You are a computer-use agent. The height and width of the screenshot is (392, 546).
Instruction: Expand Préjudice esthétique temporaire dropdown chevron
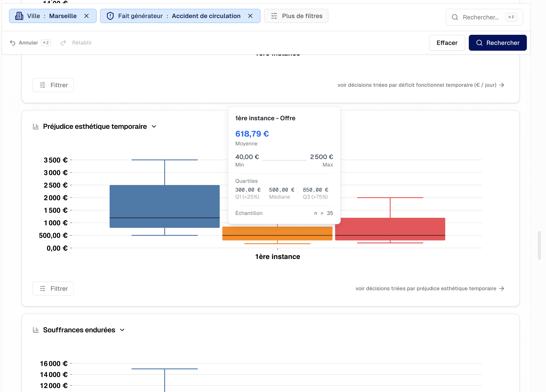pos(154,126)
